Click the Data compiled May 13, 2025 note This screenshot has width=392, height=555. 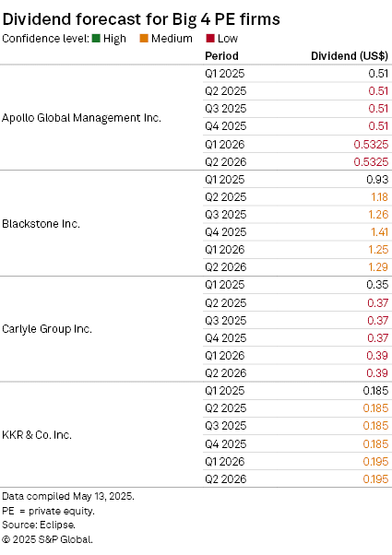pyautogui.click(x=68, y=496)
